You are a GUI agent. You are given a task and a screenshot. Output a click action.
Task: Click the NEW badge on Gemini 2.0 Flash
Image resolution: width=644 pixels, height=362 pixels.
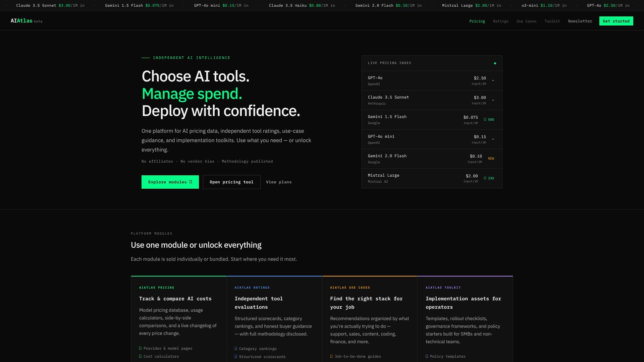pyautogui.click(x=491, y=159)
